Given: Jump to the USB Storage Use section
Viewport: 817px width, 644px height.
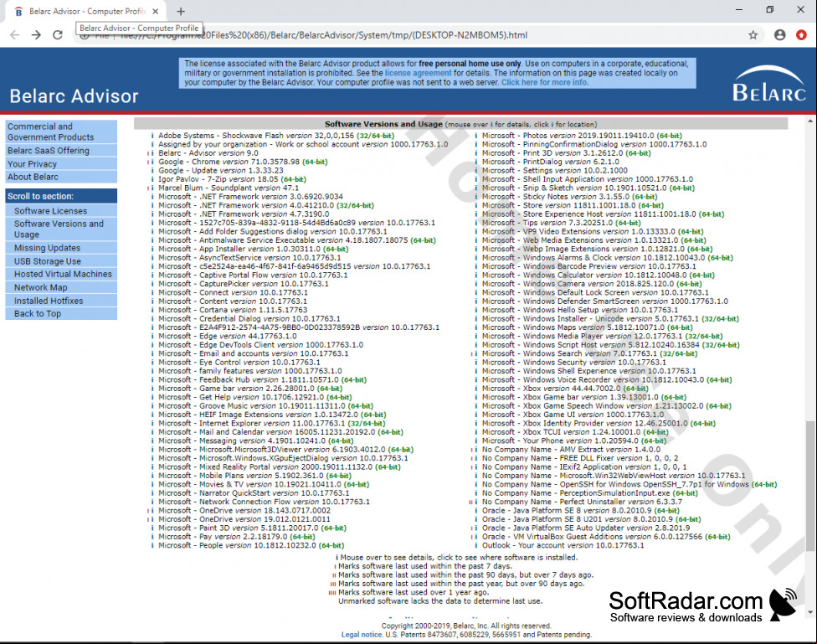Looking at the screenshot, I should (x=61, y=261).
